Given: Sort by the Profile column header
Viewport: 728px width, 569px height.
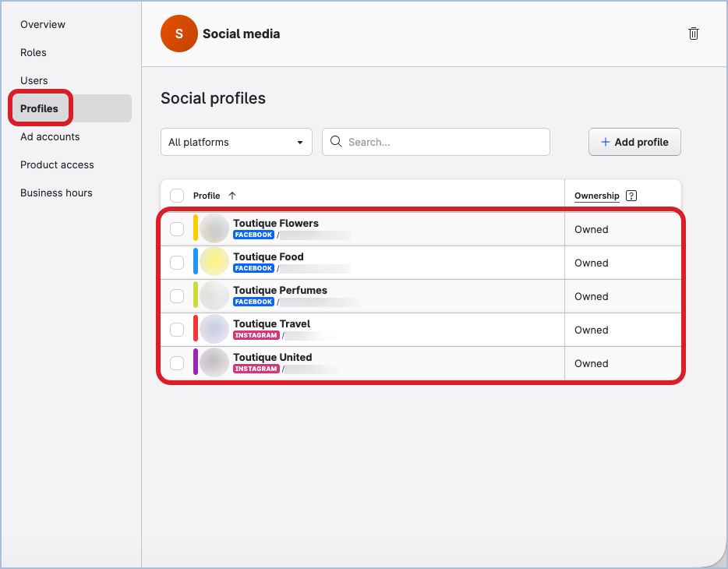Looking at the screenshot, I should [x=207, y=196].
